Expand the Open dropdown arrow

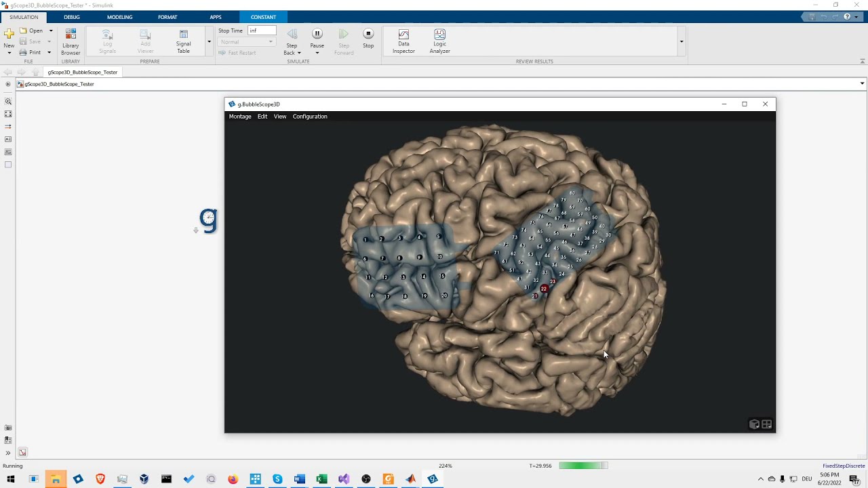(50, 30)
